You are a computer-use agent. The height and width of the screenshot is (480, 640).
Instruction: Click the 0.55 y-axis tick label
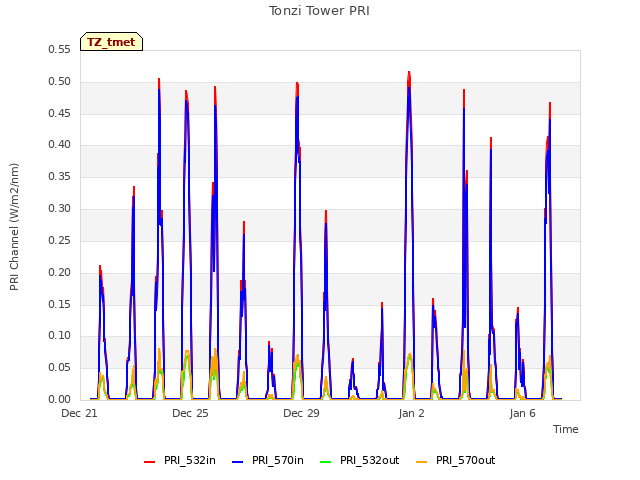59,50
